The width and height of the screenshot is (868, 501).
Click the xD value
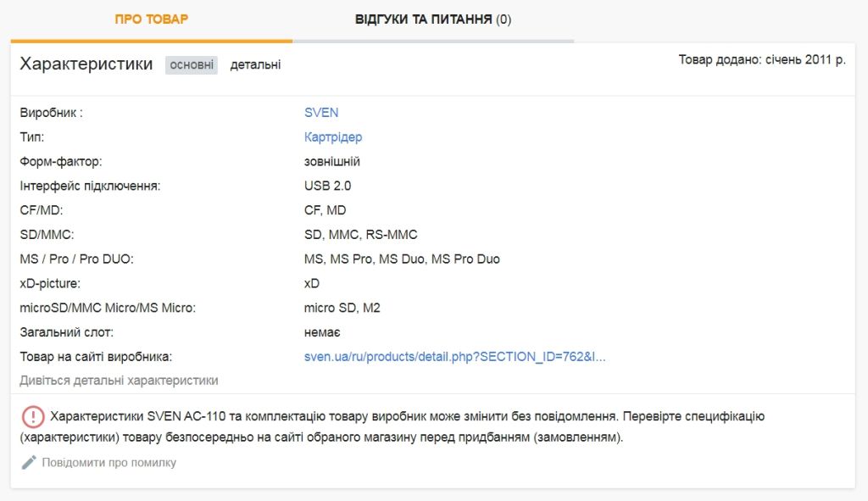pyautogui.click(x=312, y=283)
